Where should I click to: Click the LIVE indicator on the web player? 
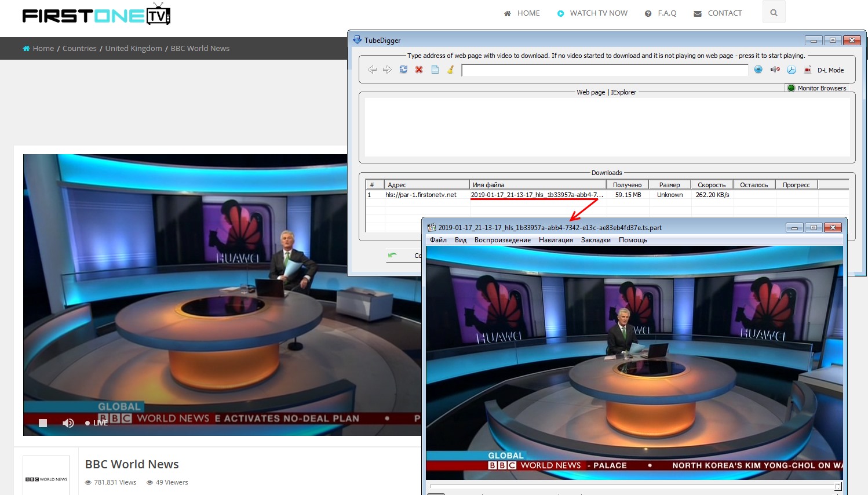(x=97, y=423)
